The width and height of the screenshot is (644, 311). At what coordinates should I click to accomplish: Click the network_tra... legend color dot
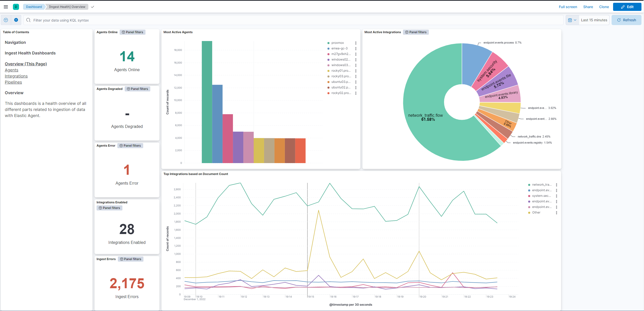(529, 185)
